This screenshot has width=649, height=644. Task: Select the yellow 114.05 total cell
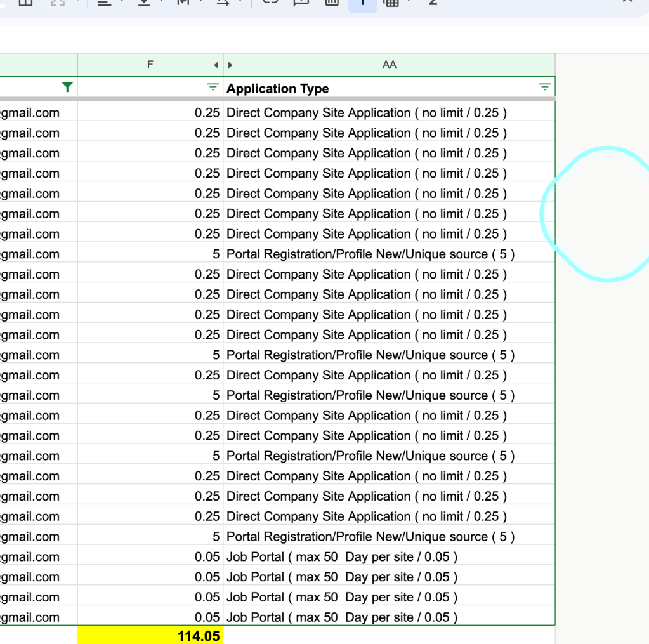coord(150,635)
